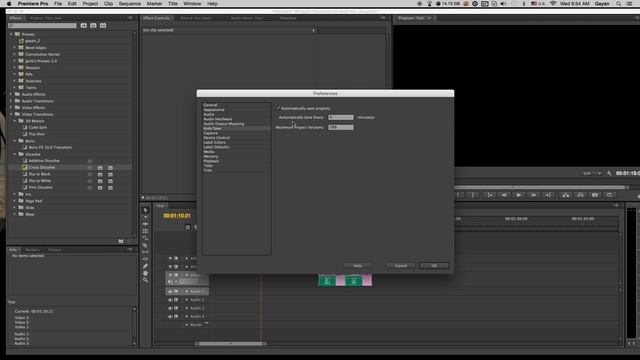Open the Program Monitor settings wrench icon
Viewport: 640px width, 360px height.
click(x=609, y=173)
